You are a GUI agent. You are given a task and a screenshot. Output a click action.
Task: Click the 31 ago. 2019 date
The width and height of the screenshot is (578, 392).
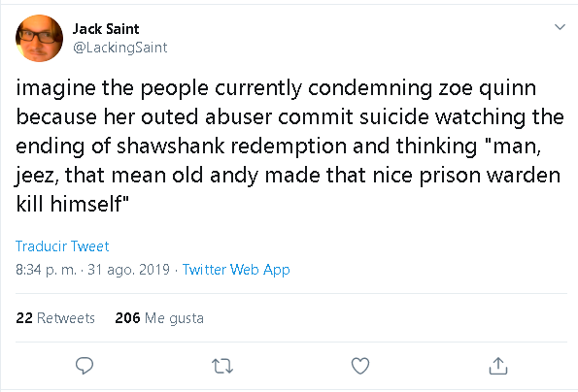[128, 270]
